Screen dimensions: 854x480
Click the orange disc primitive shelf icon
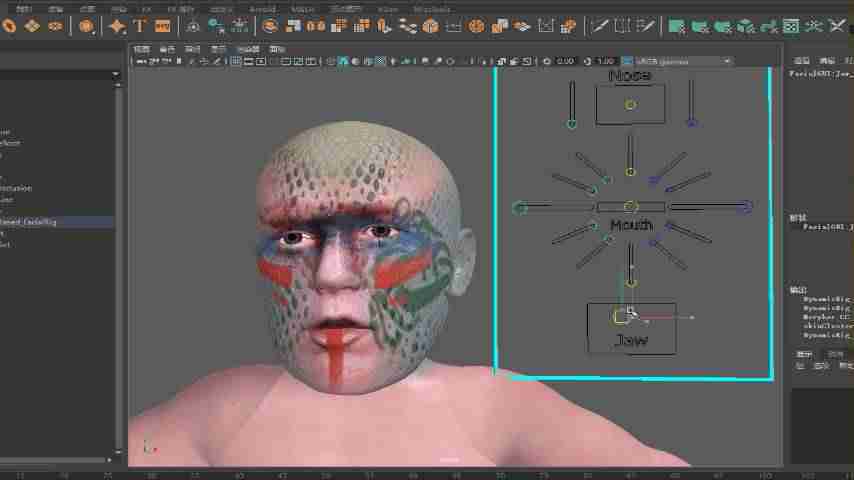tap(55, 26)
